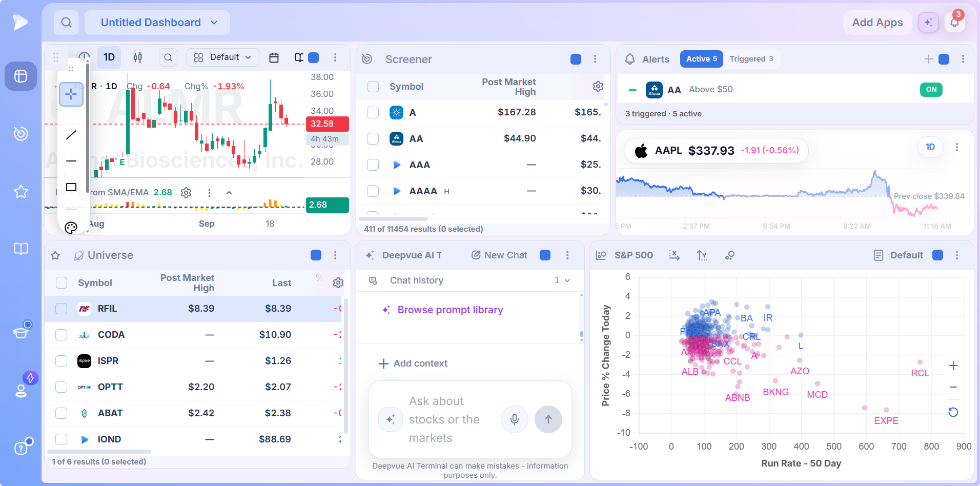Tick the checkbox for symbol A
The height and width of the screenshot is (486, 980).
click(373, 113)
